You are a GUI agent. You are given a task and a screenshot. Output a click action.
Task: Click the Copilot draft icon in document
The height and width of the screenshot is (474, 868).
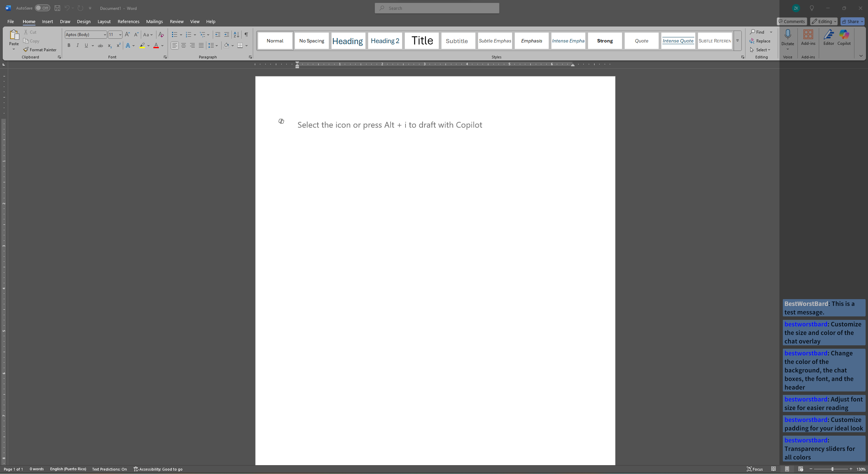point(281,121)
